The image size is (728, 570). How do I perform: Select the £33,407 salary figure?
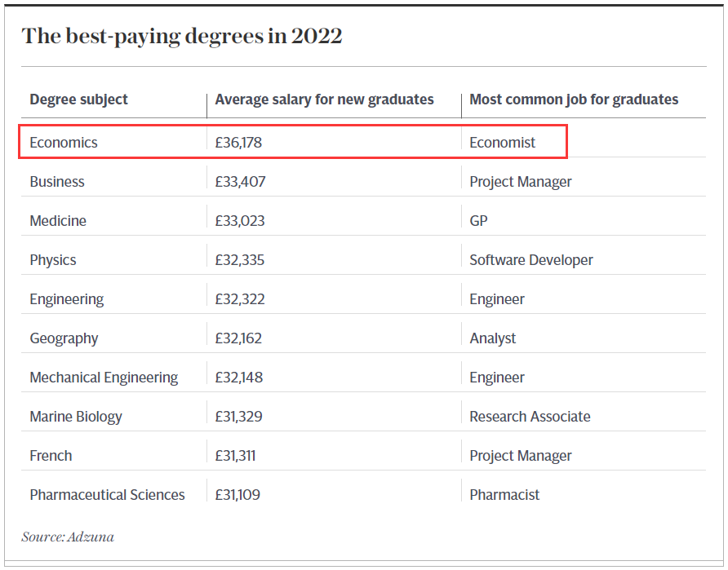tap(240, 182)
